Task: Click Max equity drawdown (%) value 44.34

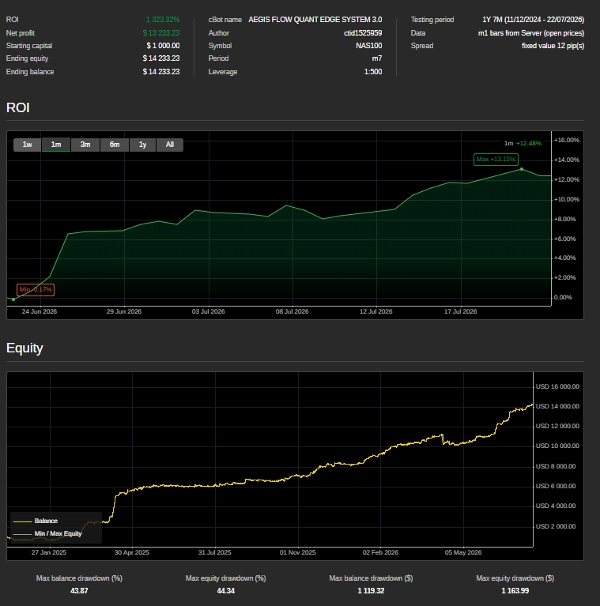Action: point(226,591)
